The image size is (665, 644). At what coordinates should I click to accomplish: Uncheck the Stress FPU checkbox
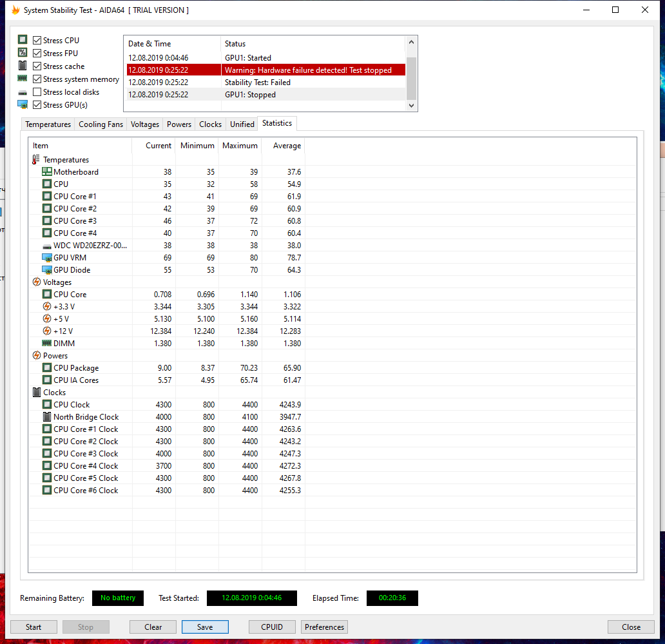[37, 53]
